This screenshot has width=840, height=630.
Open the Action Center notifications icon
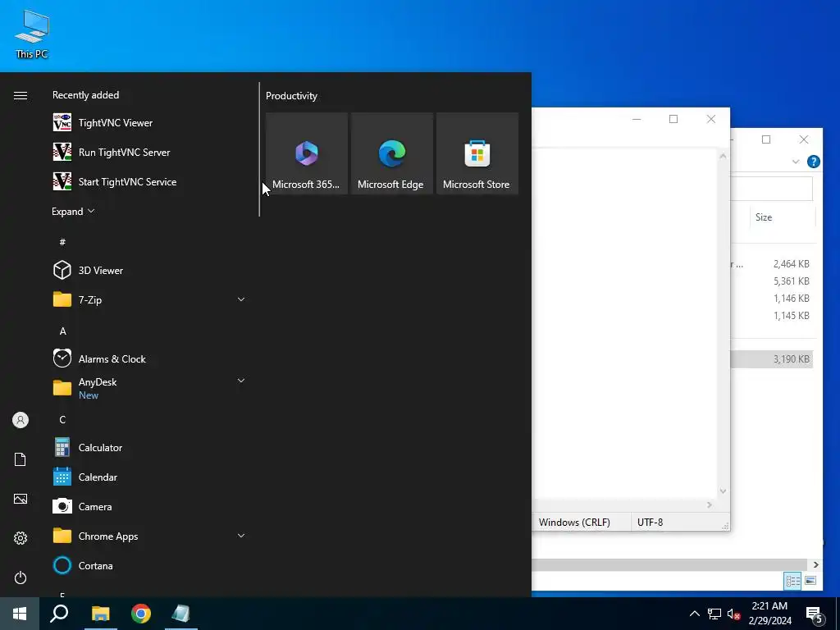pyautogui.click(x=815, y=615)
